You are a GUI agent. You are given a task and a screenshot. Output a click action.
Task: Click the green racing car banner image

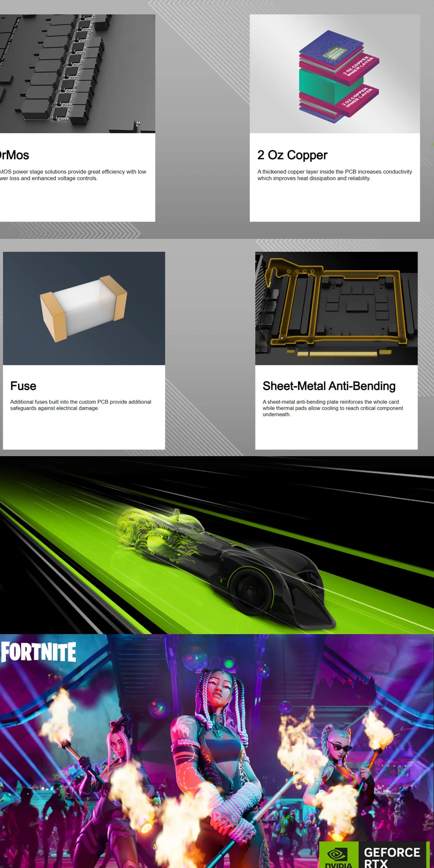[217, 545]
